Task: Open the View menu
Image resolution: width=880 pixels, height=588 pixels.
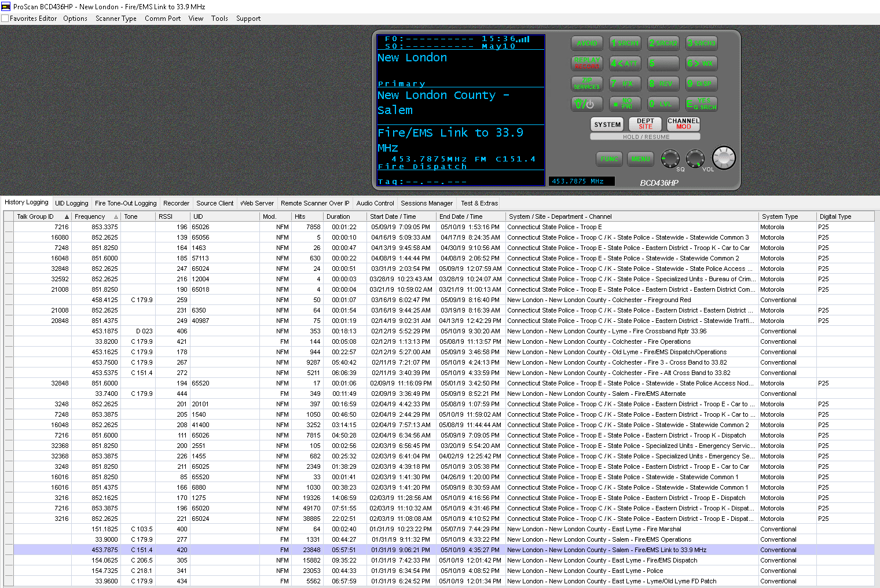Action: (196, 19)
